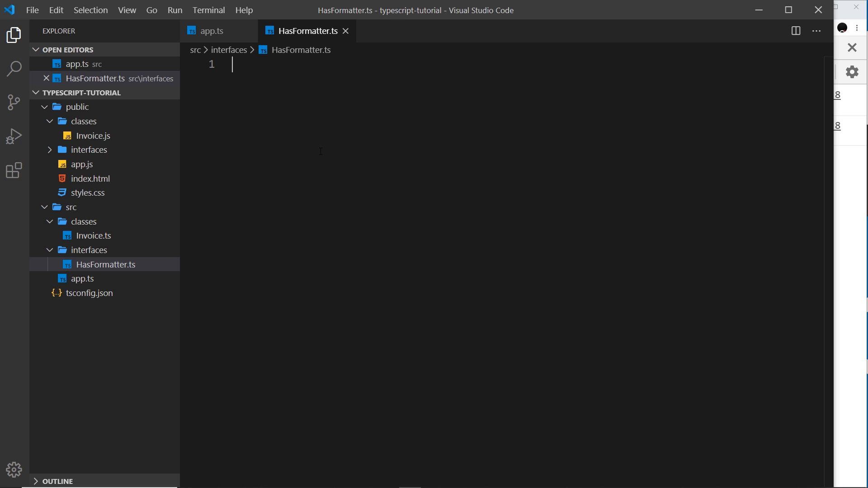This screenshot has height=488, width=868.
Task: Close the HasFormatter.ts editor tab
Action: (345, 31)
